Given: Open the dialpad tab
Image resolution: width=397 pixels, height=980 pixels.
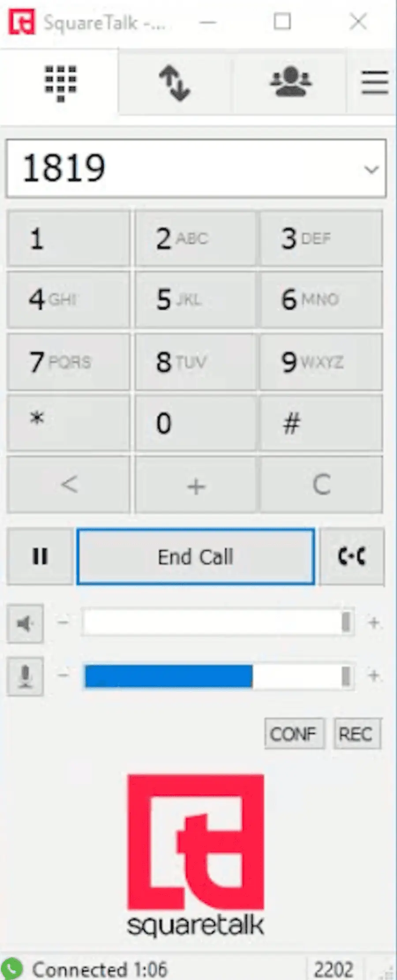Looking at the screenshot, I should point(60,83).
